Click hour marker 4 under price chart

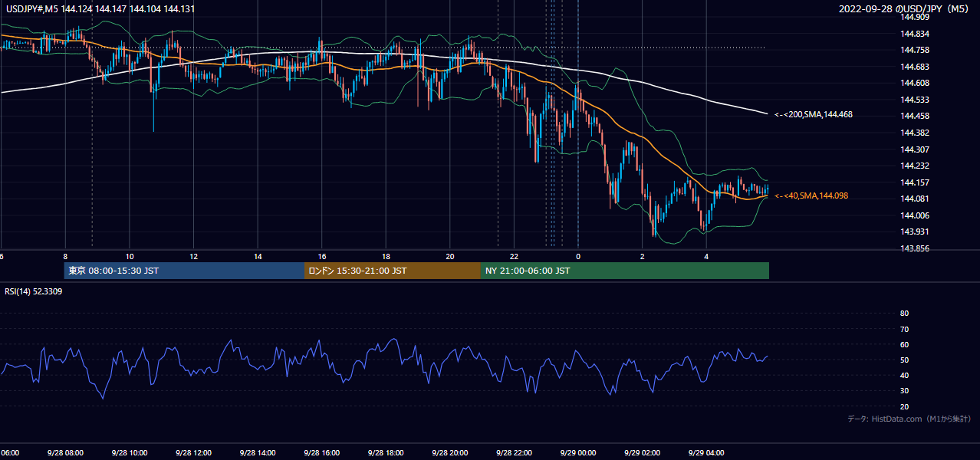click(706, 257)
